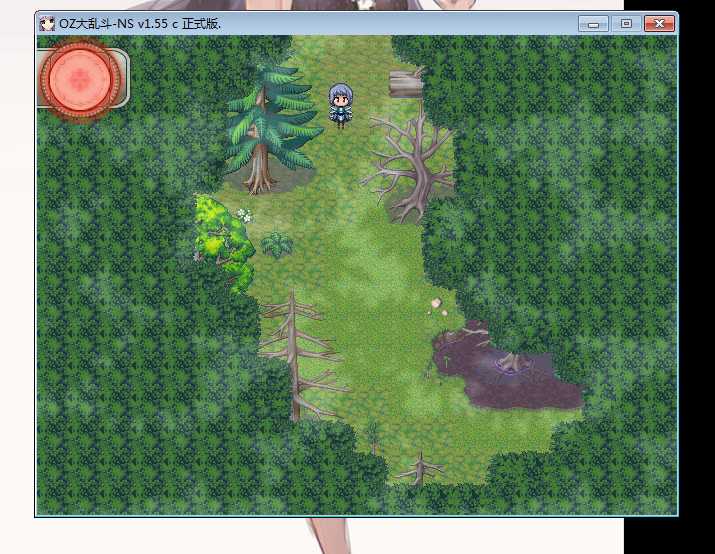Minimize the OZ大乱斗 game window

(x=593, y=24)
